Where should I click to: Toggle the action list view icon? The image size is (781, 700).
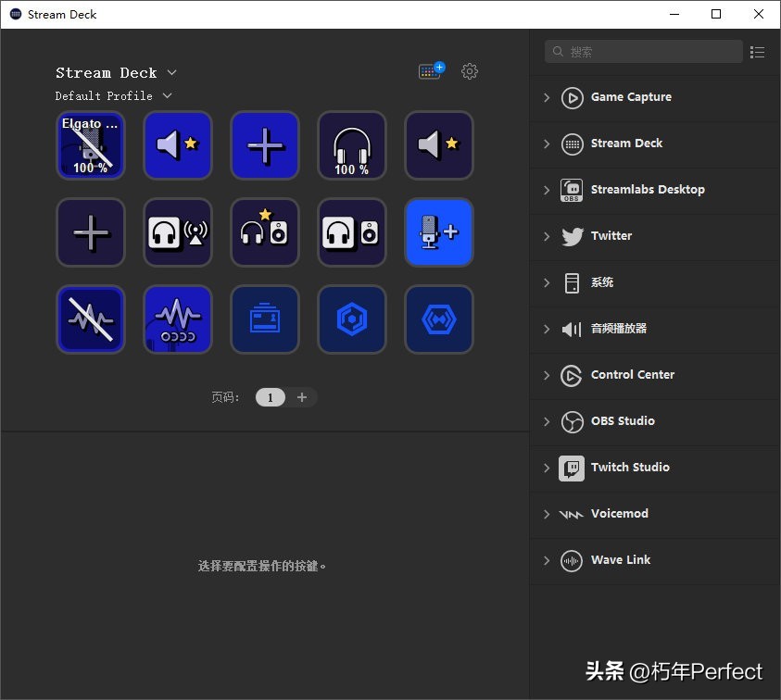pyautogui.click(x=758, y=52)
